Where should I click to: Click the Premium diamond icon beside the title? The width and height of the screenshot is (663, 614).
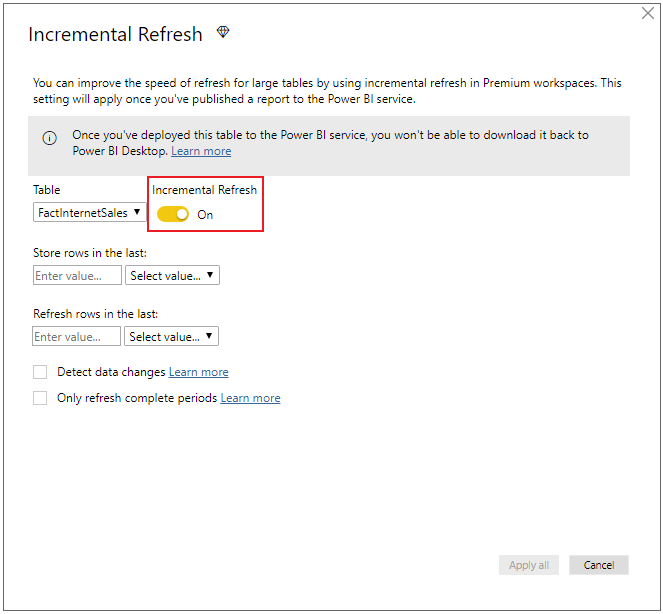[223, 32]
